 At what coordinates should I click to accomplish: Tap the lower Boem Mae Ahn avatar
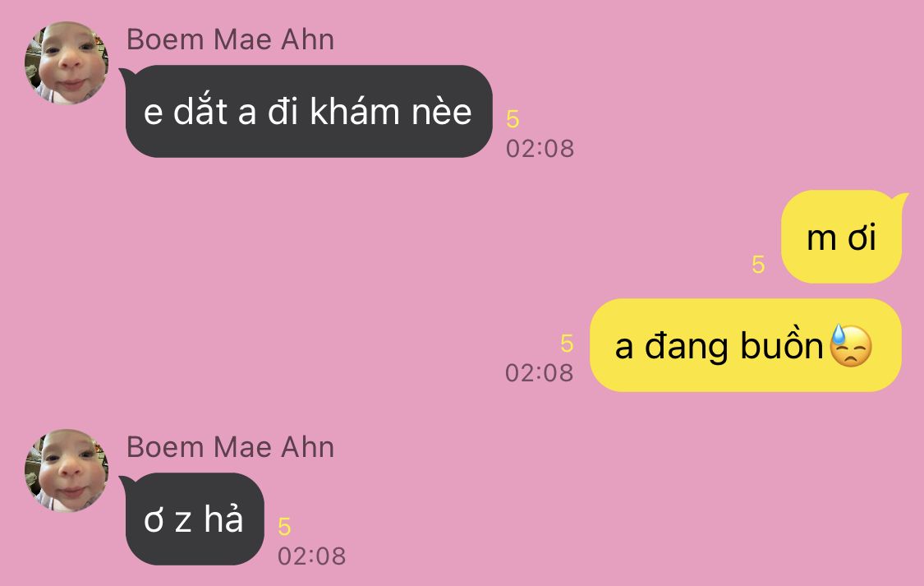tap(67, 470)
